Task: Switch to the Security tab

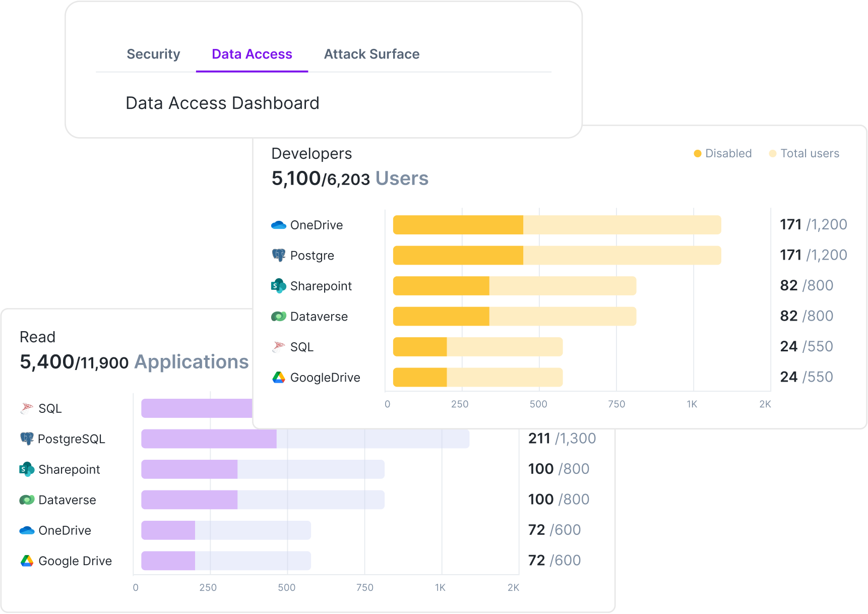Action: pyautogui.click(x=153, y=54)
